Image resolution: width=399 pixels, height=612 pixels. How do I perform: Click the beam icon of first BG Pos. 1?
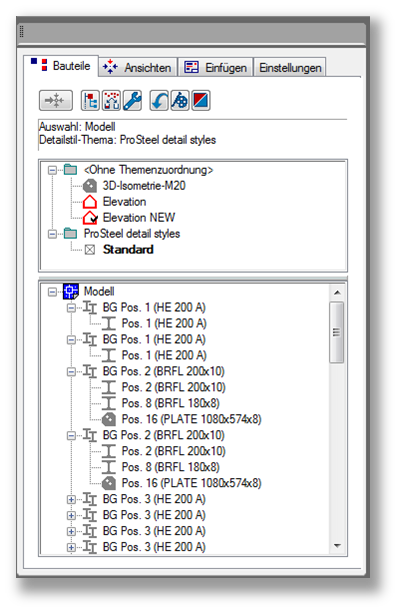click(x=90, y=308)
